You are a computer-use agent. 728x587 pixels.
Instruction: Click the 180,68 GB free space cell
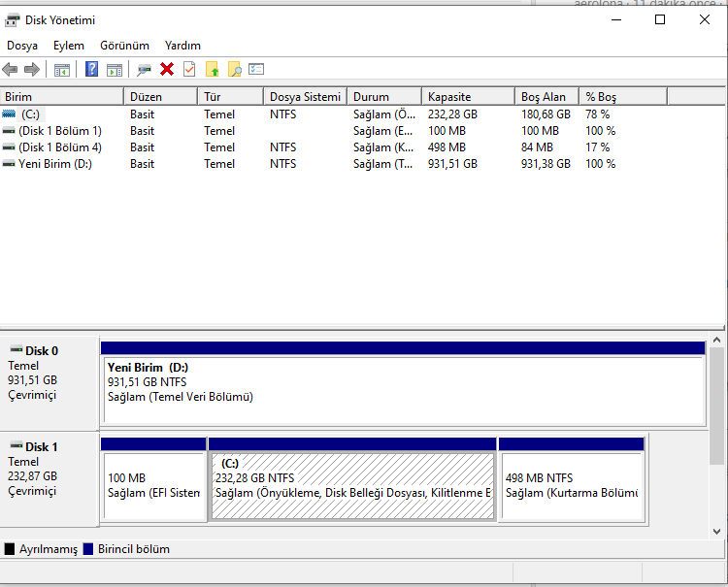[546, 114]
